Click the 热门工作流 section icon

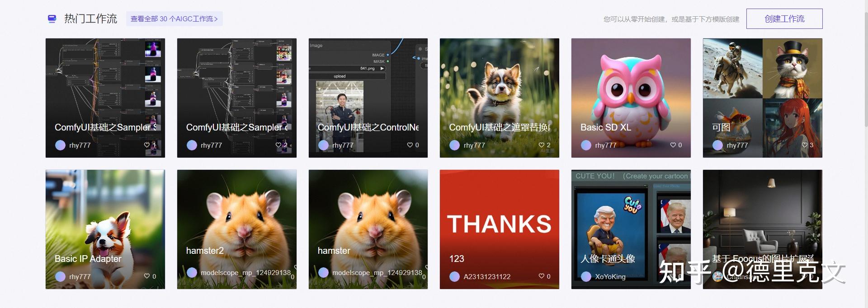click(52, 19)
